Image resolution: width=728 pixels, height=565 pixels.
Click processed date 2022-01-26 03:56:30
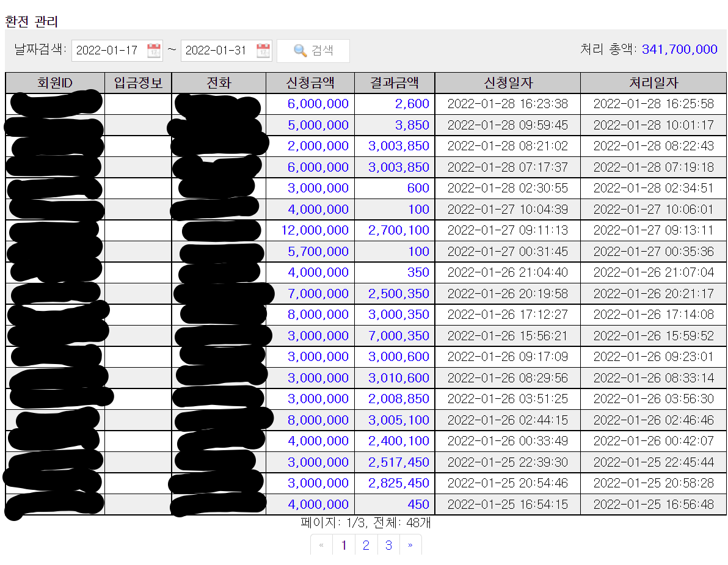pos(653,399)
